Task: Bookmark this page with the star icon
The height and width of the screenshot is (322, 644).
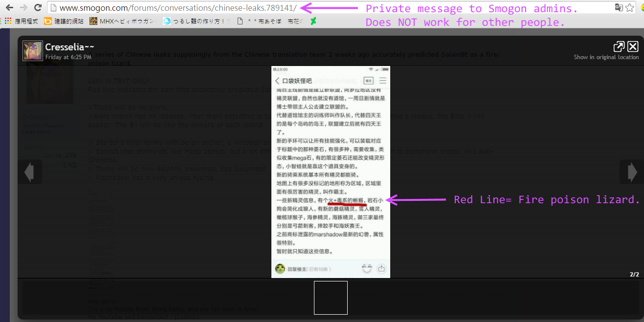Action: tap(630, 8)
